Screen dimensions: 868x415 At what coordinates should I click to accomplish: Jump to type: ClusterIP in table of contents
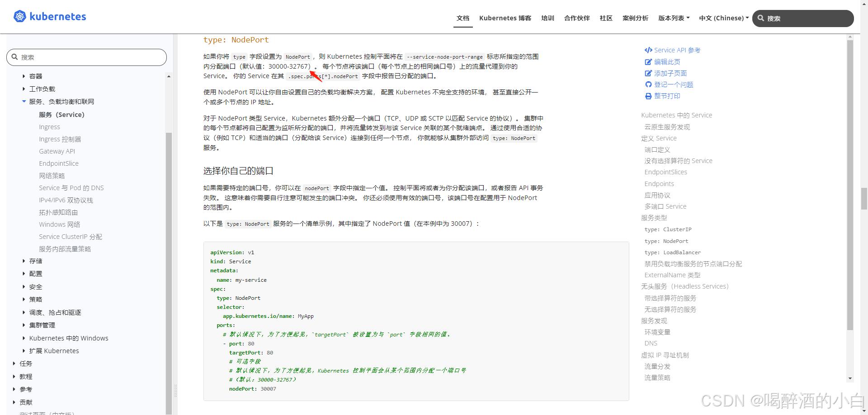click(668, 229)
